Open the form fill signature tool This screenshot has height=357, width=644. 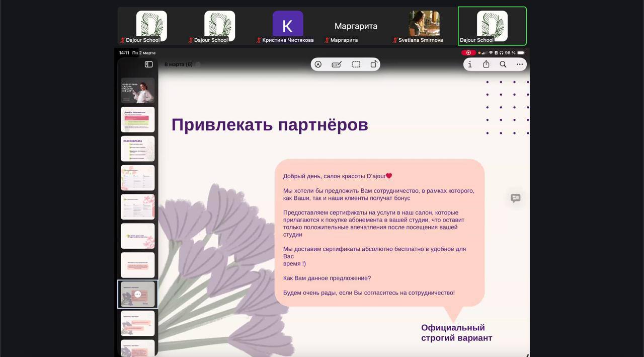pos(337,64)
